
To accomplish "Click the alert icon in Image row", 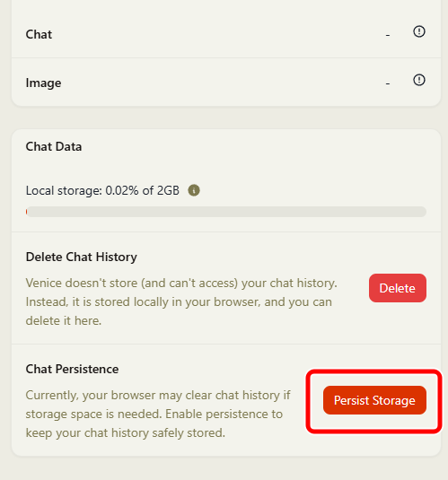I will click(419, 80).
